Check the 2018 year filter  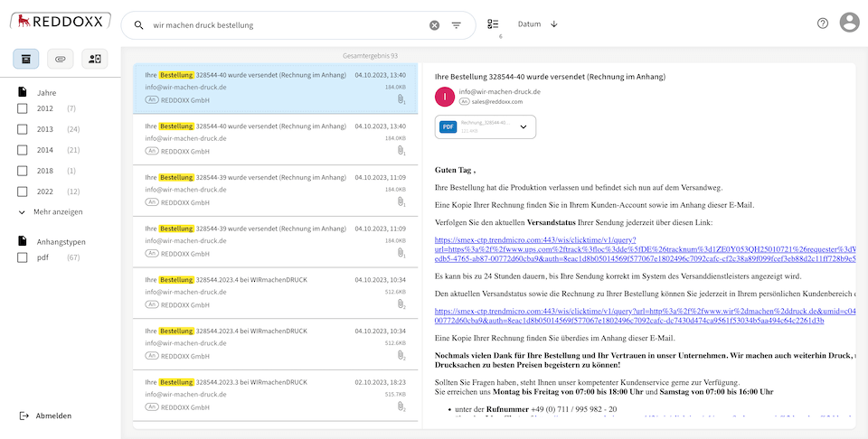click(x=22, y=171)
